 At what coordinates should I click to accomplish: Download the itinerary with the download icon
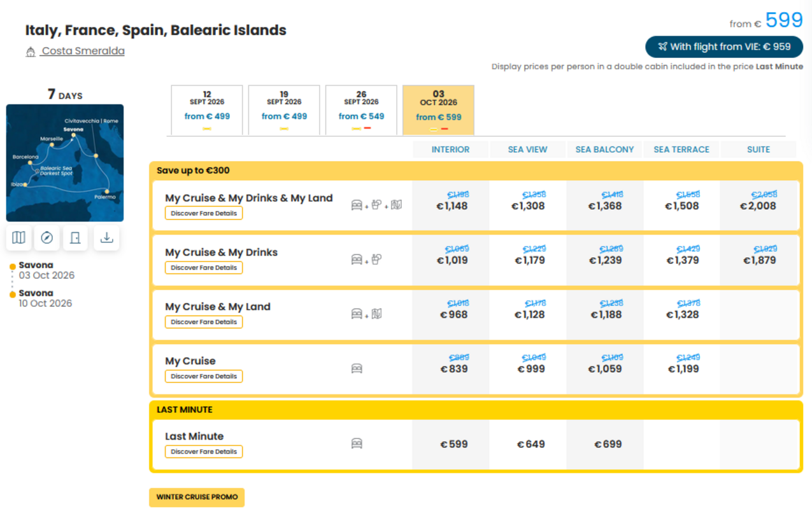coord(106,237)
